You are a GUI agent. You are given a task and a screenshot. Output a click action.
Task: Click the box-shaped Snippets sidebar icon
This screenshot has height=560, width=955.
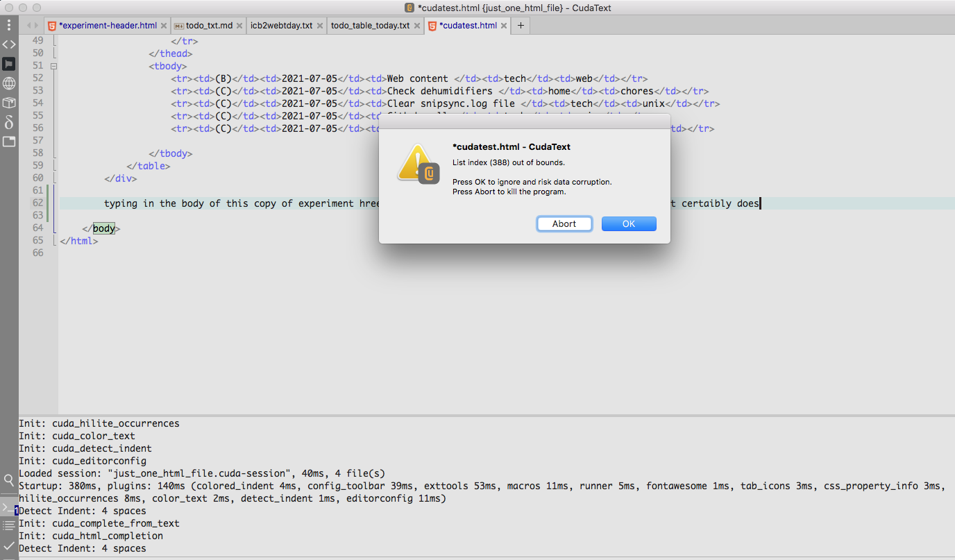[9, 103]
